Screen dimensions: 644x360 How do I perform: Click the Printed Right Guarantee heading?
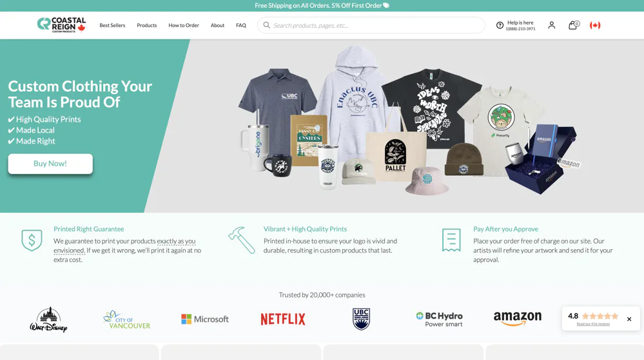89,229
